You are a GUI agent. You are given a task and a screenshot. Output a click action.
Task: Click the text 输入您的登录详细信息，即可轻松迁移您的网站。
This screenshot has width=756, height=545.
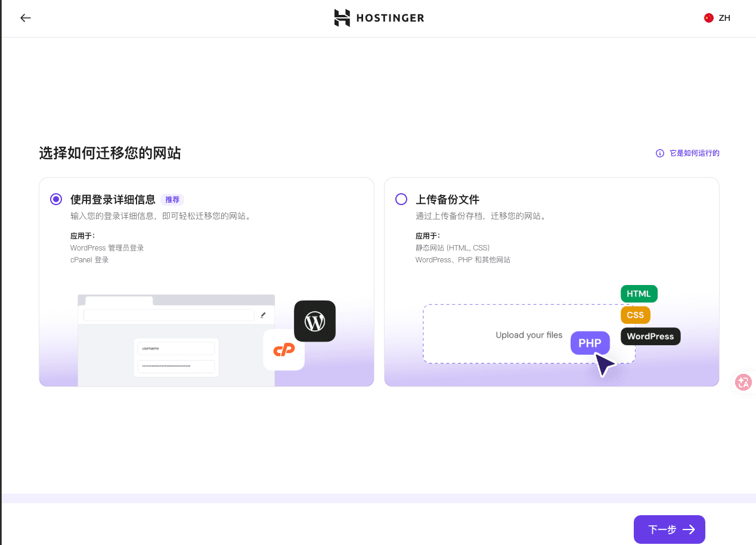click(x=161, y=216)
